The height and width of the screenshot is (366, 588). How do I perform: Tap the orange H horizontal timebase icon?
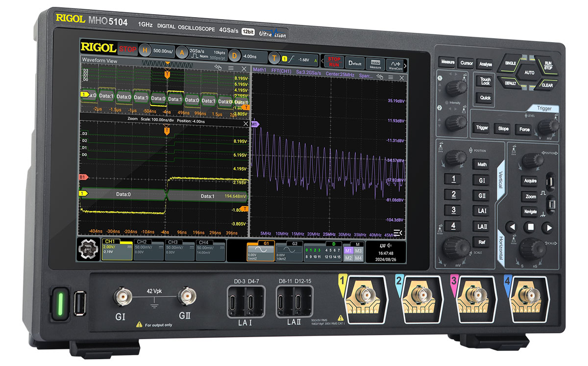[x=144, y=50]
